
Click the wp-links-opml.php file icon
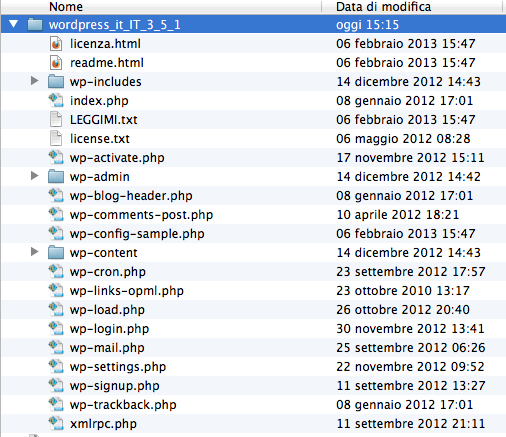click(56, 290)
